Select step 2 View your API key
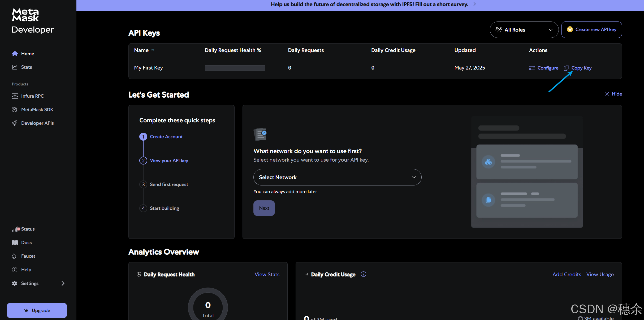 point(169,161)
